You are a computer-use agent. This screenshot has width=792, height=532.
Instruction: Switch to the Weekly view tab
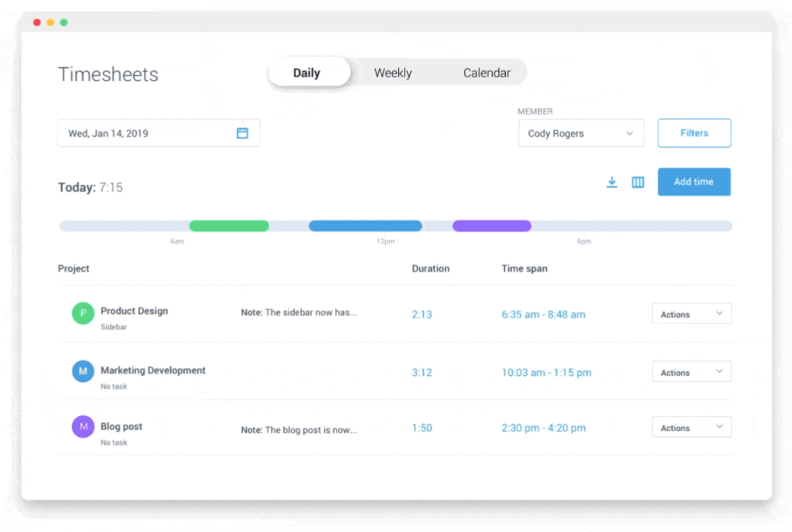[x=393, y=73]
